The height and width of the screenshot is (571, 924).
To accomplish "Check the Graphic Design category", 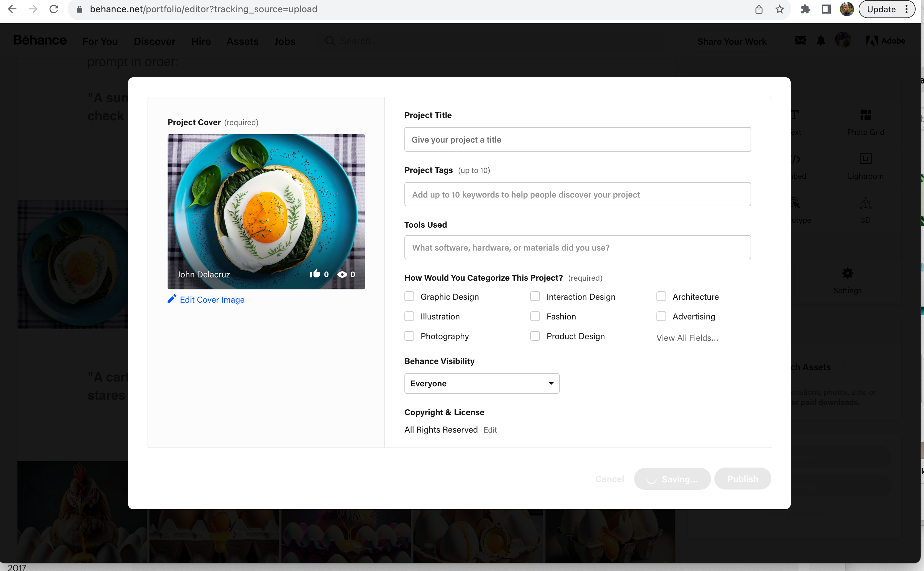I will pyautogui.click(x=409, y=296).
